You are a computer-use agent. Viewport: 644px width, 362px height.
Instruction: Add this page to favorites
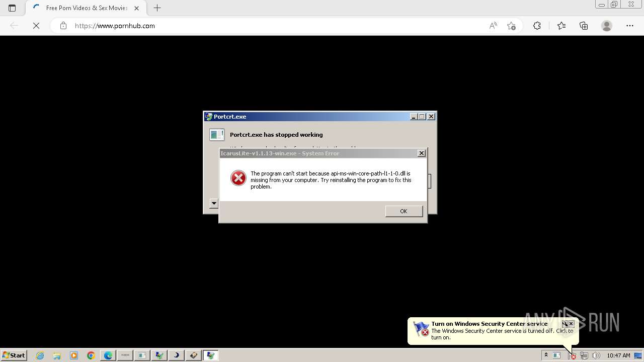511,26
